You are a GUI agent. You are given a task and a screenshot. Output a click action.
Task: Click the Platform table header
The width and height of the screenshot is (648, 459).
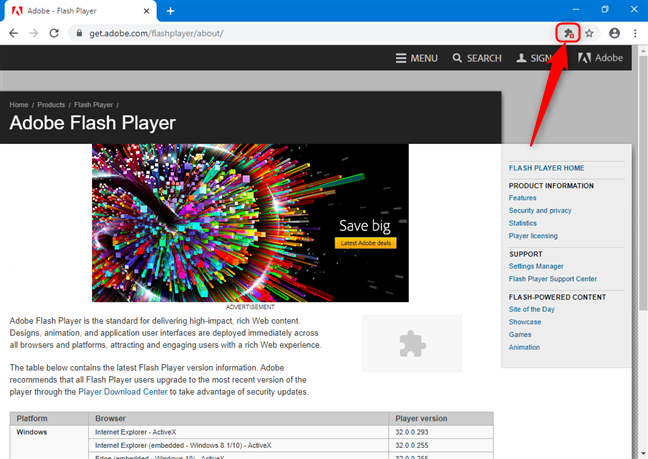(x=49, y=419)
